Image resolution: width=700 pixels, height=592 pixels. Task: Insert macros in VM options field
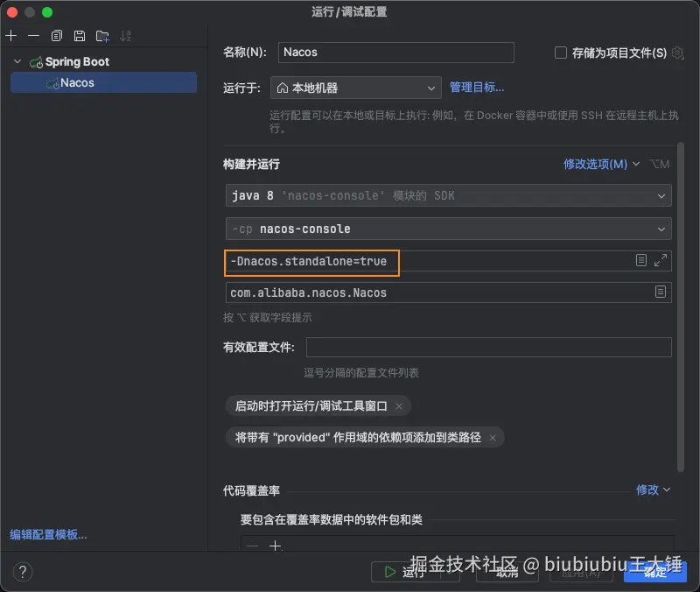click(x=641, y=260)
